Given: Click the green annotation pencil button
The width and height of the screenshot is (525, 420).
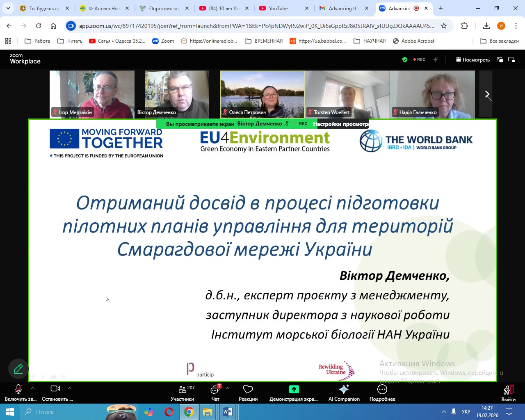Looking at the screenshot, I should pos(18,369).
